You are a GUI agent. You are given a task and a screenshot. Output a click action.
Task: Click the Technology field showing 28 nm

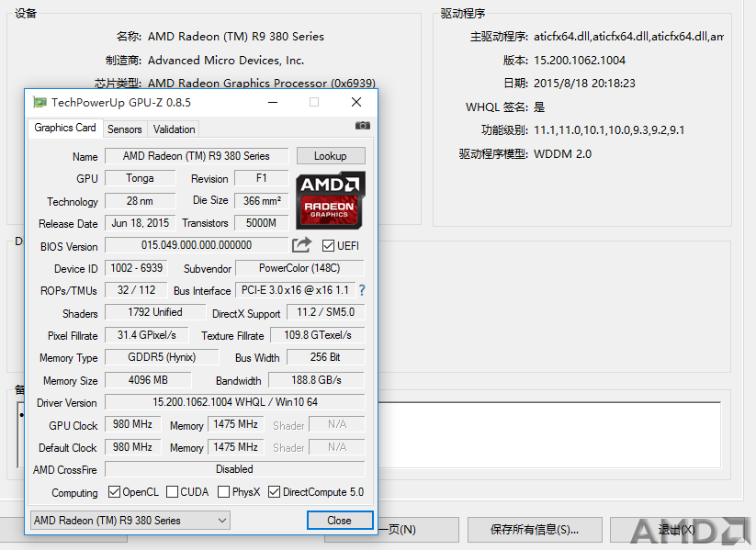(141, 200)
